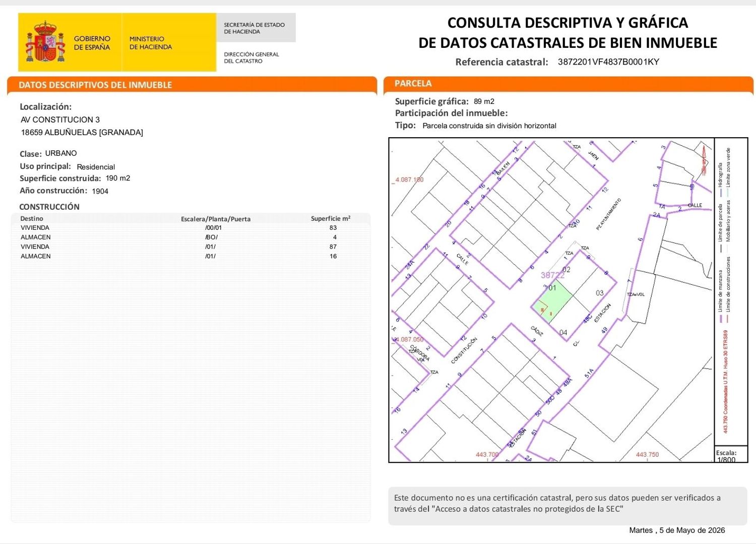The width and height of the screenshot is (756, 544).
Task: Click map coordinate label 443.700
Action: click(487, 455)
